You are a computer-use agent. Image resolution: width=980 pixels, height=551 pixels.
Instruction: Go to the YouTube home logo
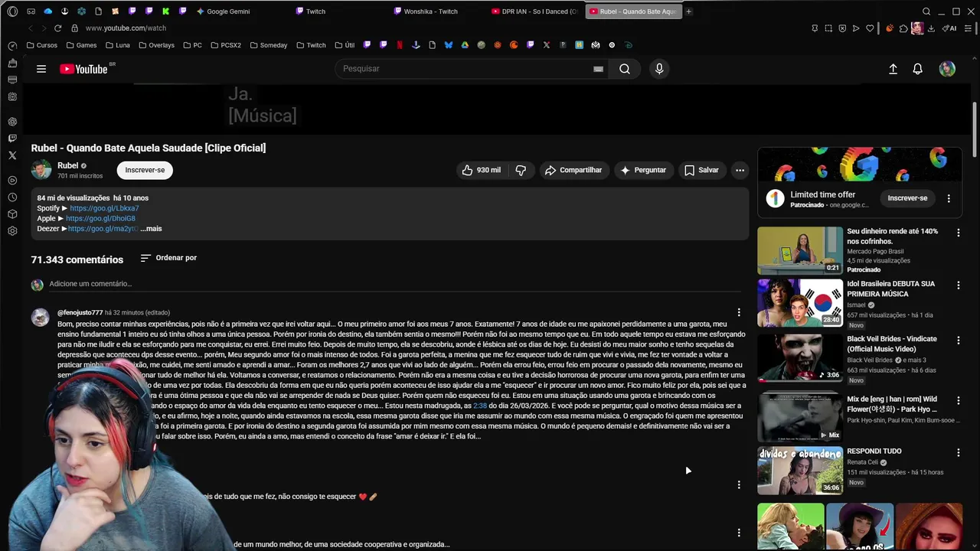point(84,69)
